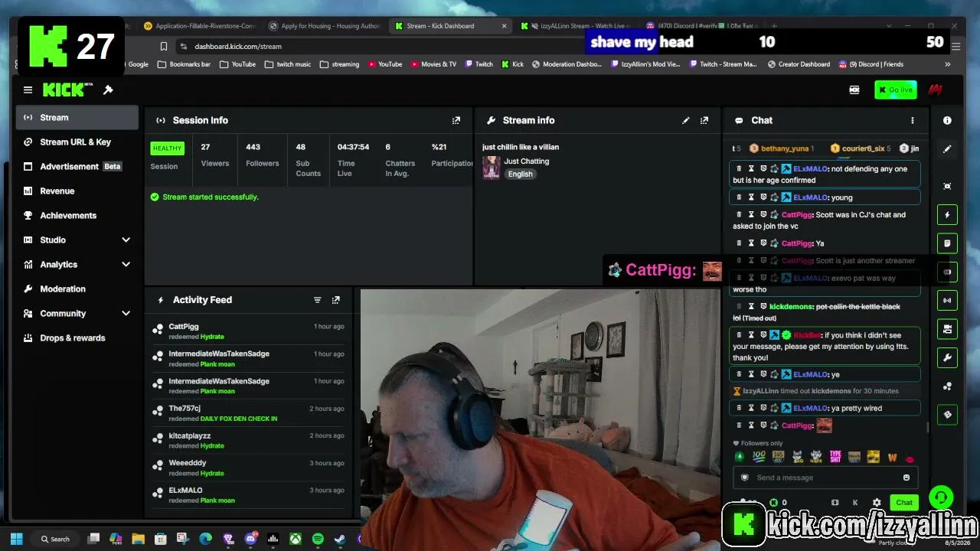Open Xbox app from the taskbar
This screenshot has height=551, width=980.
click(x=295, y=539)
